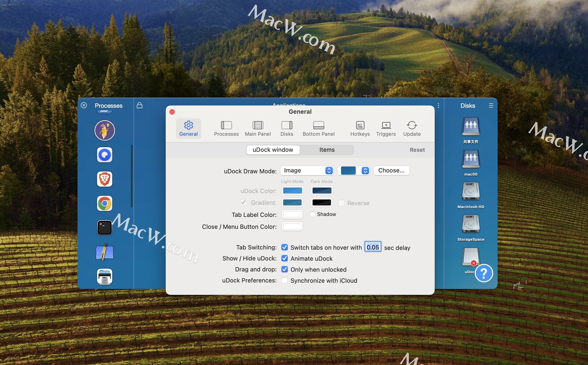Viewport: 588px width, 365px height.
Task: Click the uDock close X icon
Action: point(84,105)
